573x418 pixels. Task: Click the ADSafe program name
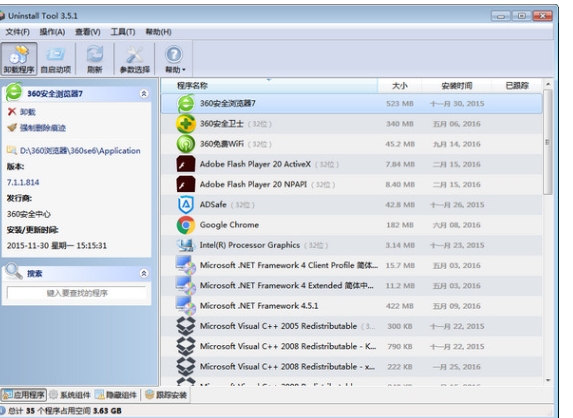pos(213,205)
